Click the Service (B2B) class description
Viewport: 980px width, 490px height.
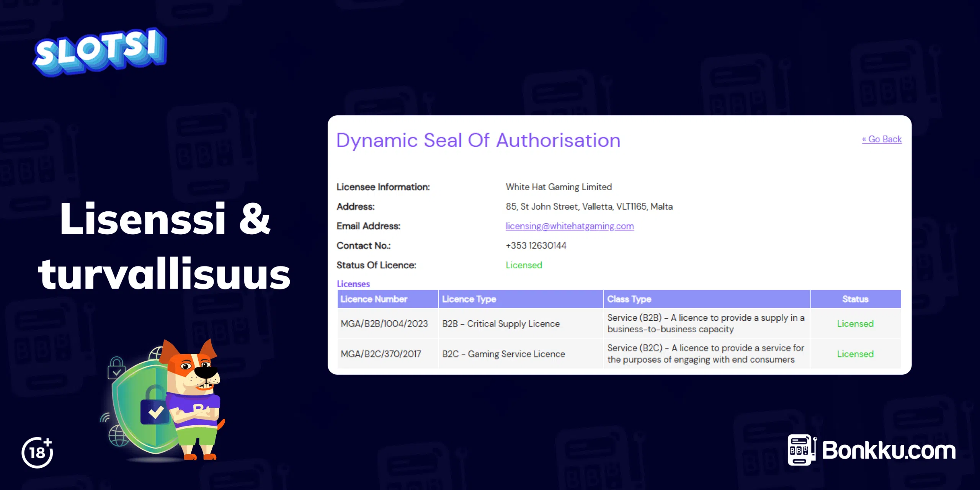click(706, 323)
